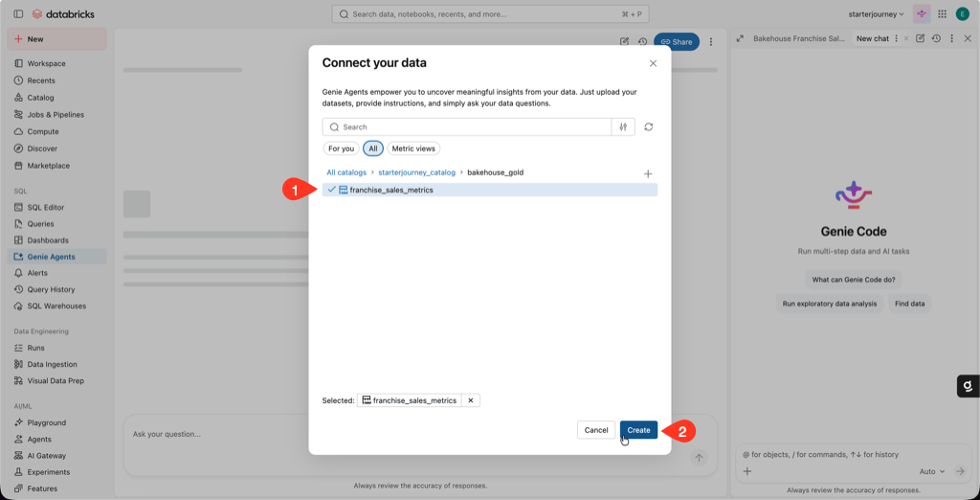980x500 pixels.
Task: Focus the top global search bar
Action: click(491, 13)
